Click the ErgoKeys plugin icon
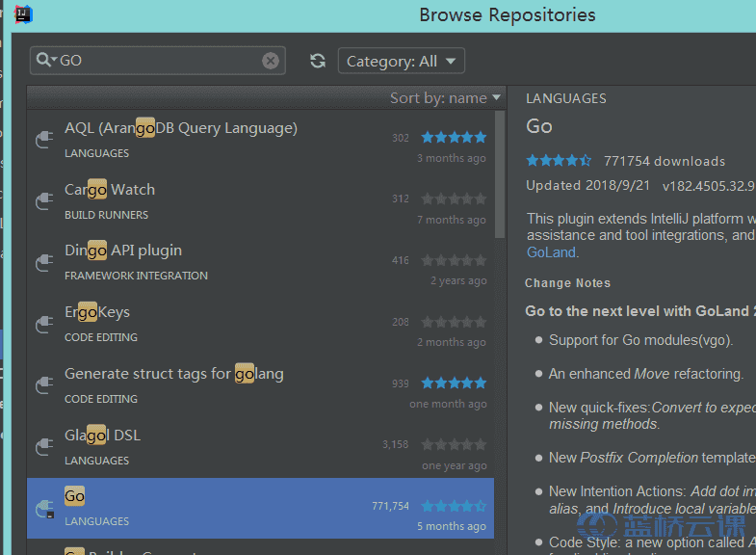The image size is (756, 555). tap(44, 325)
